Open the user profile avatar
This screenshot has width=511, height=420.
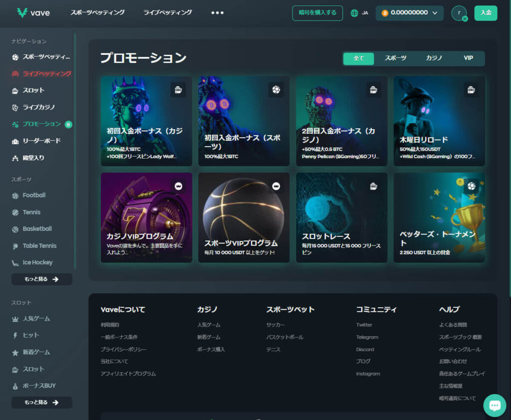tap(459, 13)
